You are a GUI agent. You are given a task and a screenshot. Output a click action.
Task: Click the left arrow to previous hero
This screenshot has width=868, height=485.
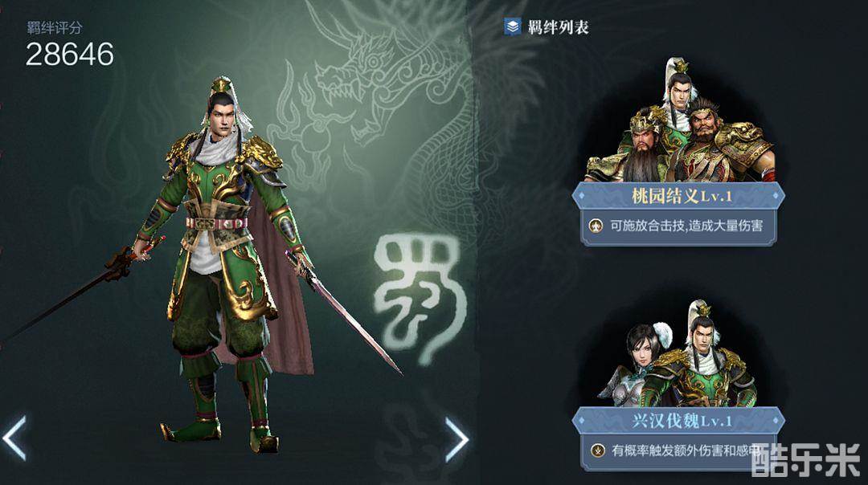point(14,438)
